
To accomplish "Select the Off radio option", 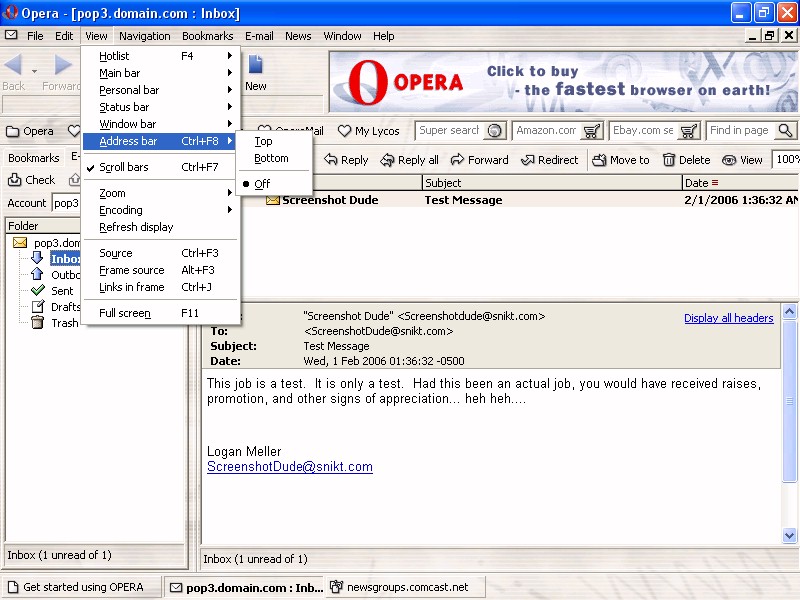I will 262,184.
